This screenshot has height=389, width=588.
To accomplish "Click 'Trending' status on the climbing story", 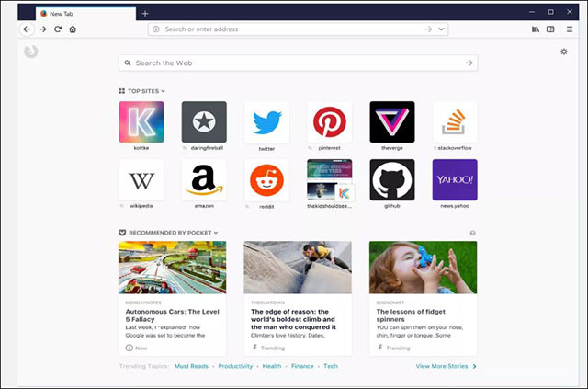I will coord(268,348).
